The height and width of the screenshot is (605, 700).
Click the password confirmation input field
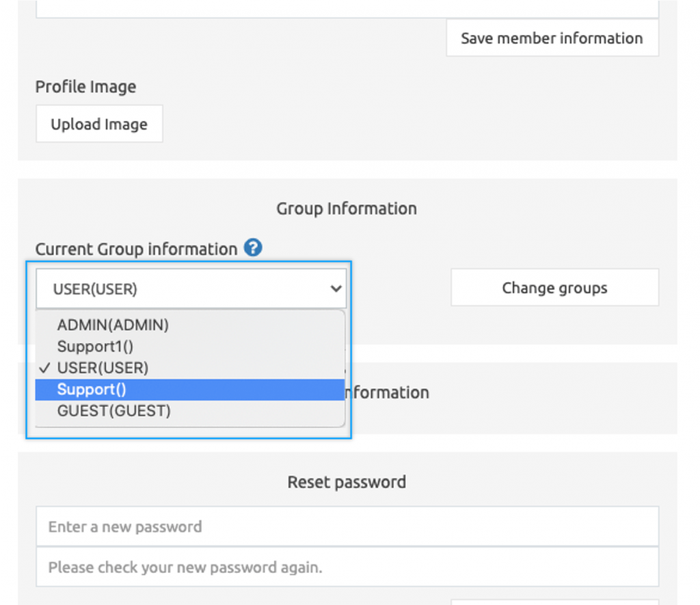point(347,567)
